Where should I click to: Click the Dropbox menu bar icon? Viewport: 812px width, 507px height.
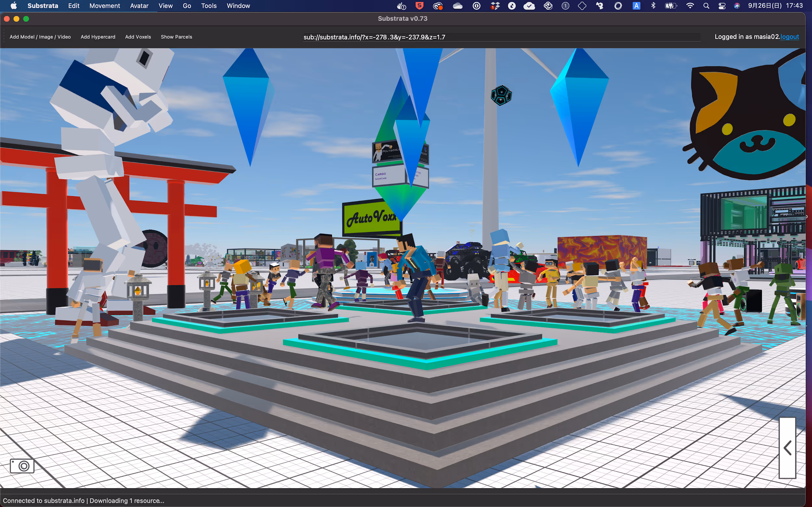click(495, 6)
